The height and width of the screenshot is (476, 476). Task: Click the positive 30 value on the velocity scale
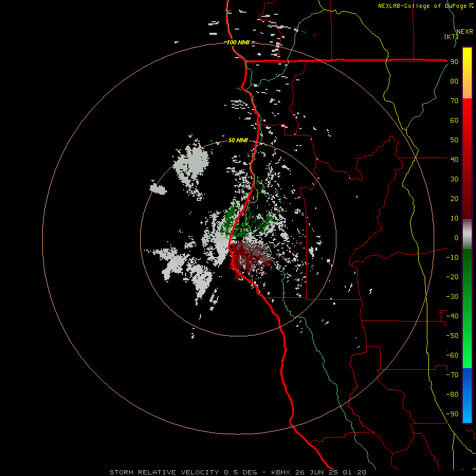454,179
